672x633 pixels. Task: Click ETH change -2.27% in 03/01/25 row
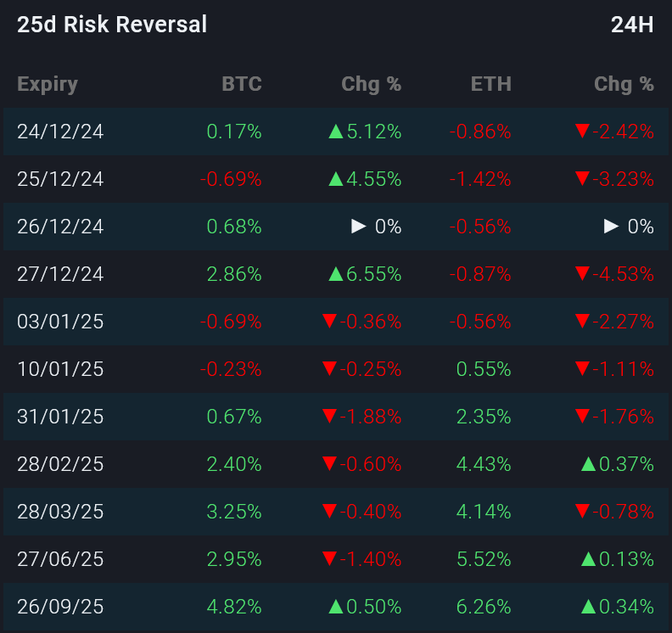point(614,322)
